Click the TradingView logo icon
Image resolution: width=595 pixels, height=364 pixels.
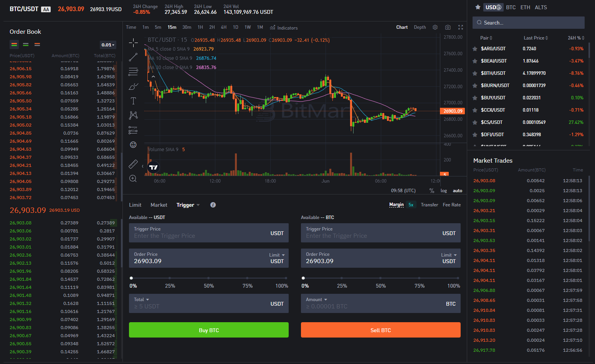point(154,167)
